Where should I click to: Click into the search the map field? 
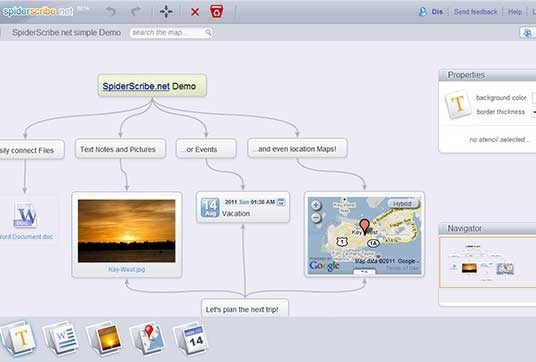tap(171, 32)
